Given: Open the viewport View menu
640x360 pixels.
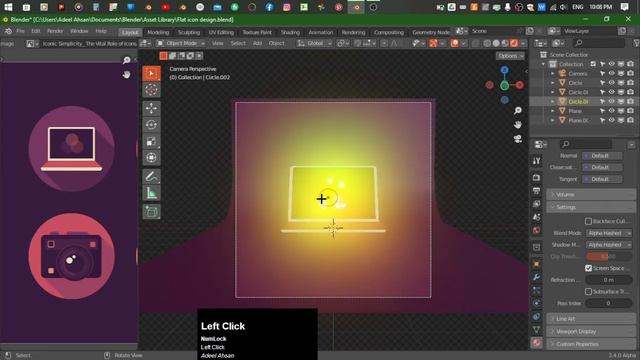Looking at the screenshot, I should 218,43.
